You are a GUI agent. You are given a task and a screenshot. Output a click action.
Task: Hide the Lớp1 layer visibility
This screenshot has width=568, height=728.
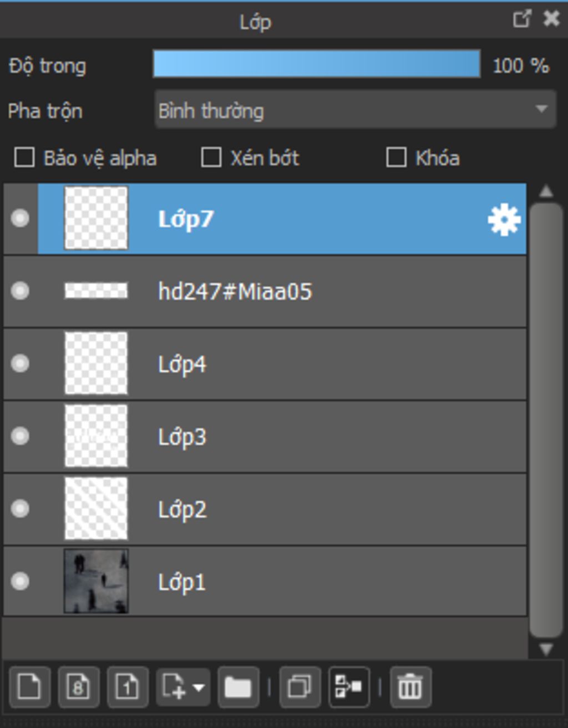point(21,581)
